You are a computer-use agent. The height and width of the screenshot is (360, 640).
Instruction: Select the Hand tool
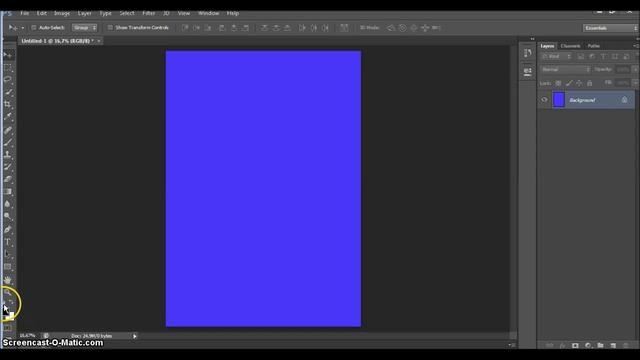(8, 280)
